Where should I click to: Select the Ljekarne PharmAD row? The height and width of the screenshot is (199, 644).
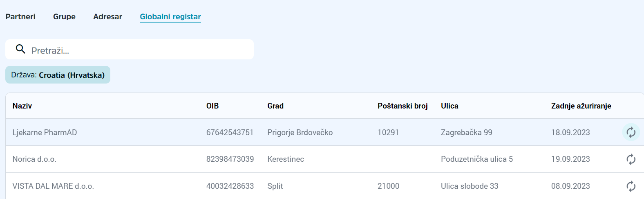(x=324, y=132)
